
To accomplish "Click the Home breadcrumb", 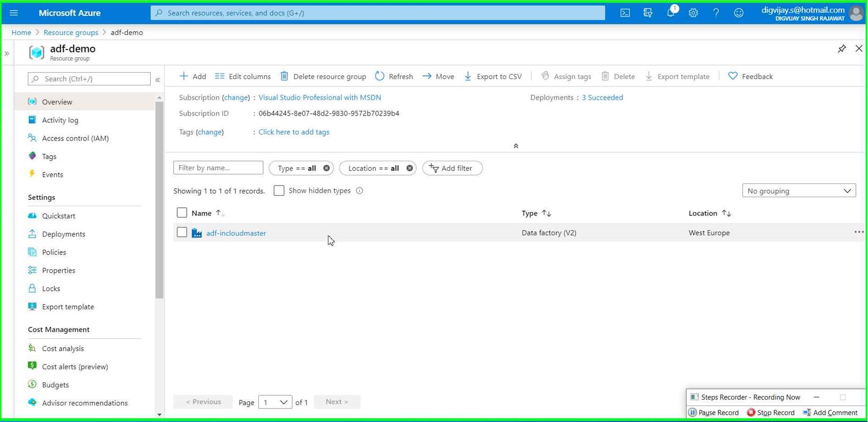I will (21, 32).
